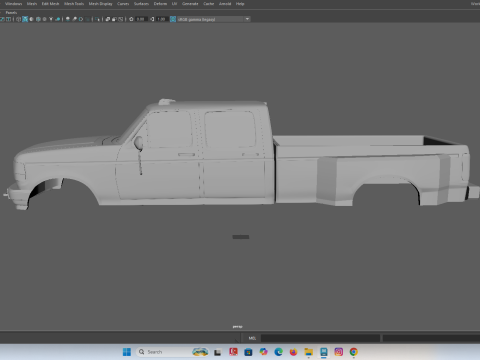The width and height of the screenshot is (480, 360).
Task: Open the Cache menu
Action: (209, 4)
